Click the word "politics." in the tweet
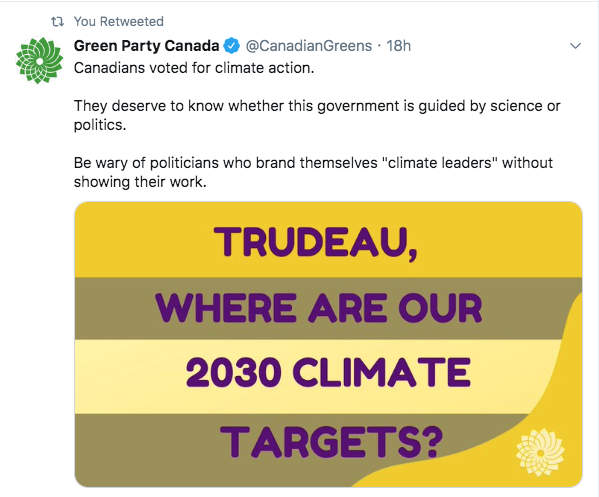Screen dimensions: 599x497 [x=100, y=125]
